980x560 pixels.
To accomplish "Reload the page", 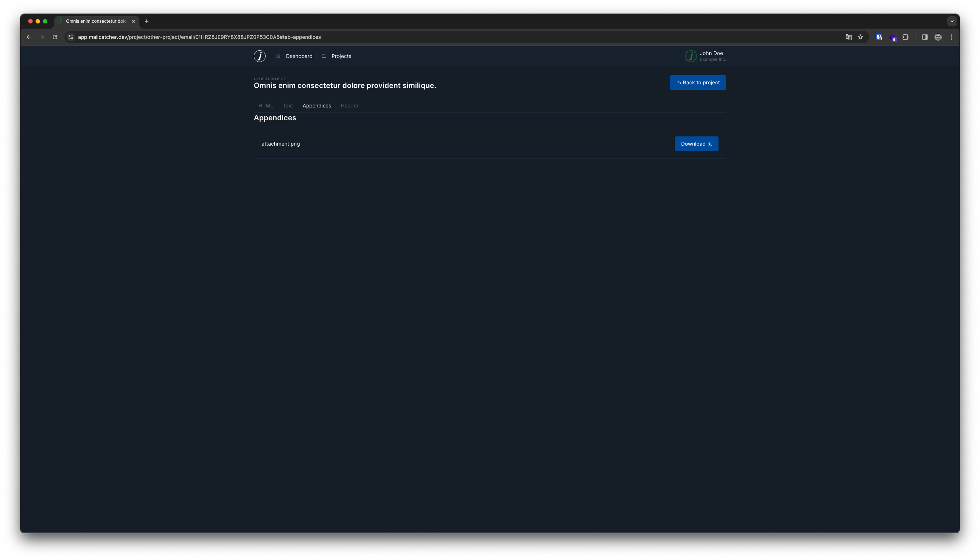I will [55, 37].
